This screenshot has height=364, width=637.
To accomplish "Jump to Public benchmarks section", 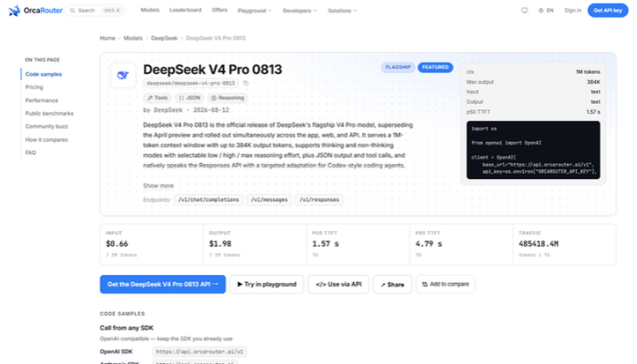I will 49,114.
